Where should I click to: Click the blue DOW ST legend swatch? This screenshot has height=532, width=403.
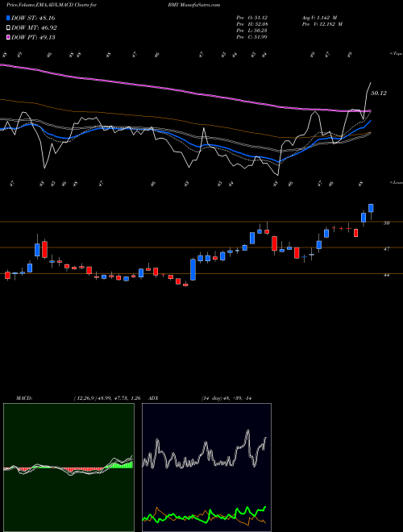click(x=8, y=18)
